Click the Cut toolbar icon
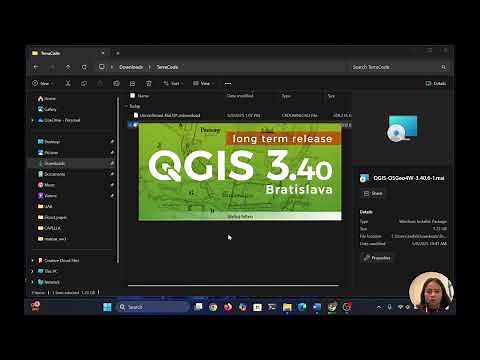The height and width of the screenshot is (360, 480). (68, 83)
